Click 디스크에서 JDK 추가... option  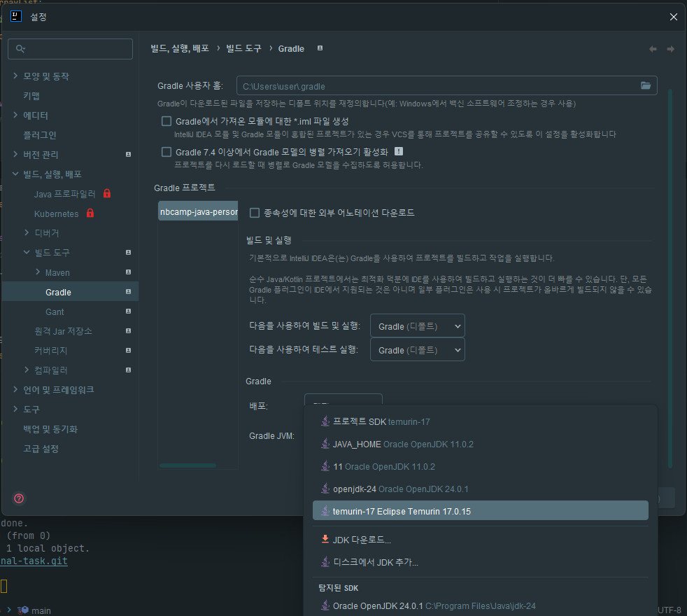[x=480, y=561]
